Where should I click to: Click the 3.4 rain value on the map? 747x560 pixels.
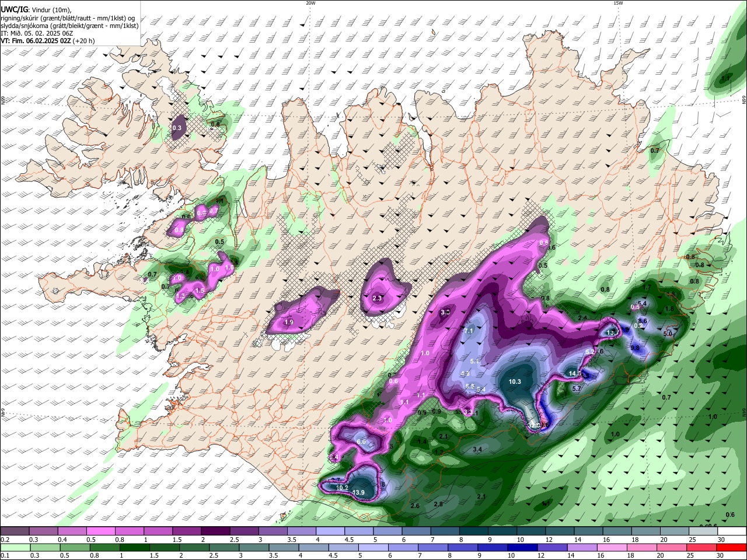[477, 449]
